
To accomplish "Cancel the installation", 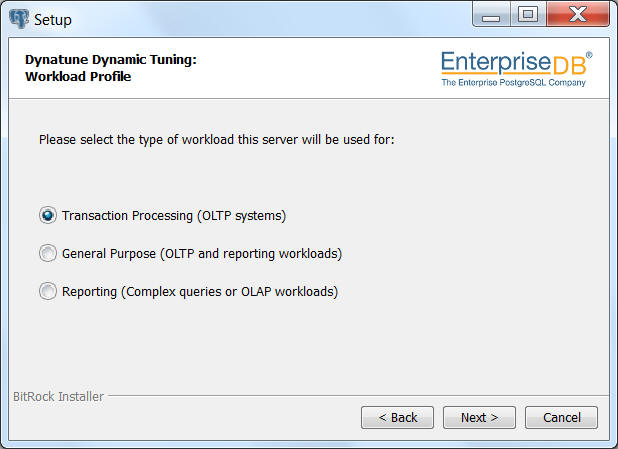I will click(561, 417).
